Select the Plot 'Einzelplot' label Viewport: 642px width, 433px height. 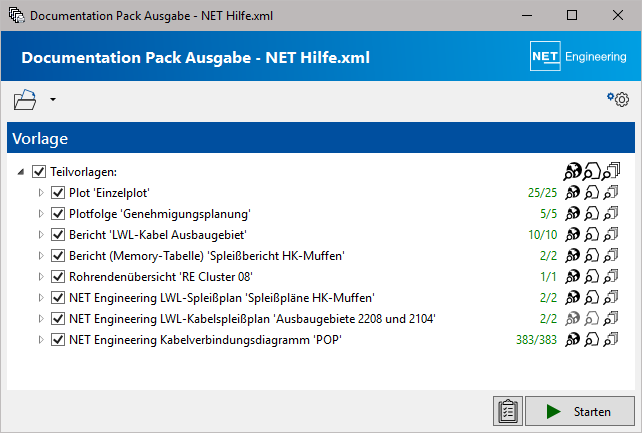109,193
